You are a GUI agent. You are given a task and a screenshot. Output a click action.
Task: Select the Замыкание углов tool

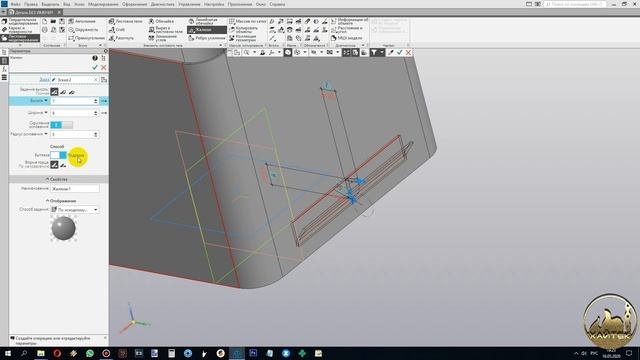pos(163,38)
